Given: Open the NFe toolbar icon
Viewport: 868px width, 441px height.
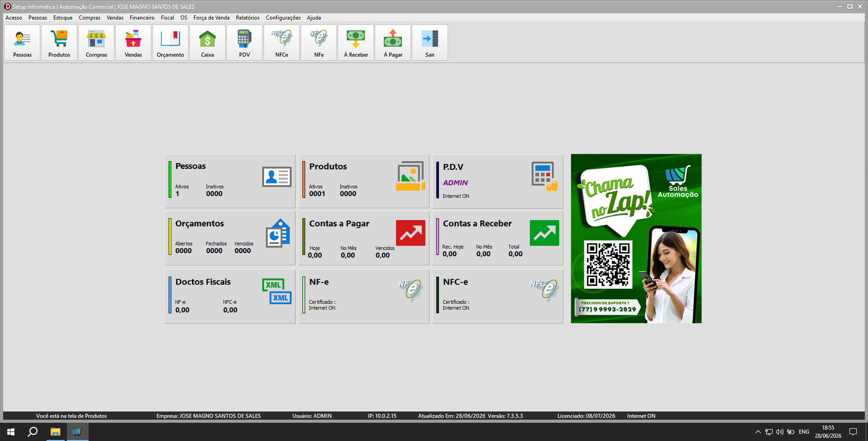Looking at the screenshot, I should [319, 43].
